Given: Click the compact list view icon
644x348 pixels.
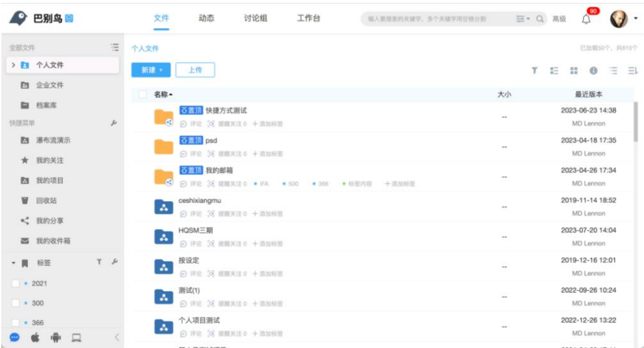Looking at the screenshot, I should coord(613,71).
